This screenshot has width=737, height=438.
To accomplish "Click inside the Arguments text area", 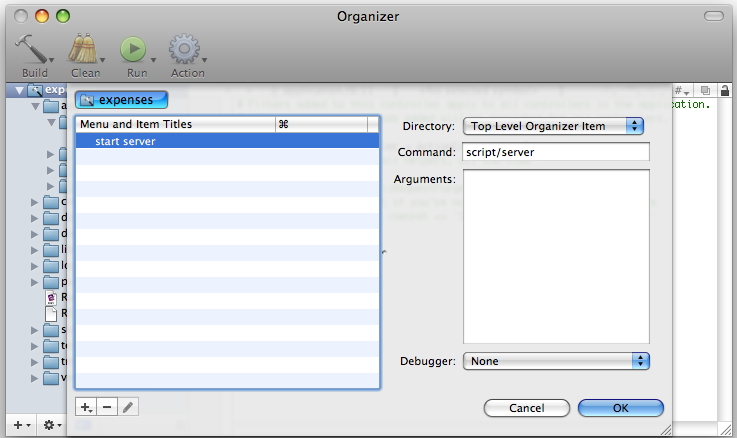I will tap(556, 257).
